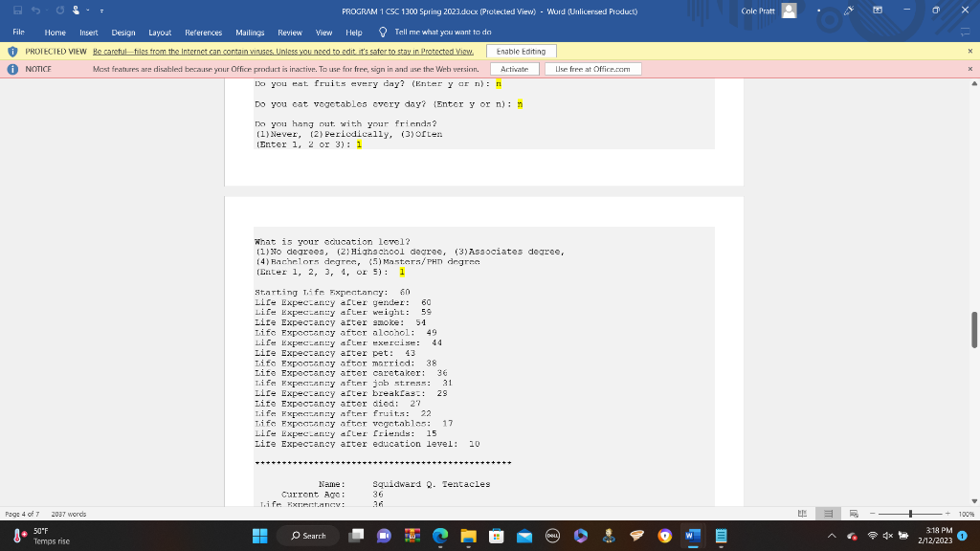Open Microsoft Store from taskbar

click(497, 536)
